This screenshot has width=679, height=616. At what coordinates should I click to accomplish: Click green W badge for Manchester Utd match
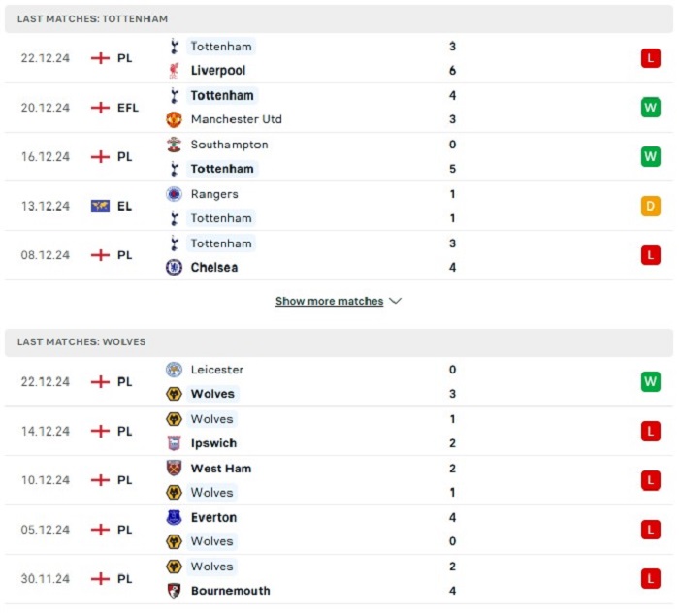pyautogui.click(x=651, y=108)
